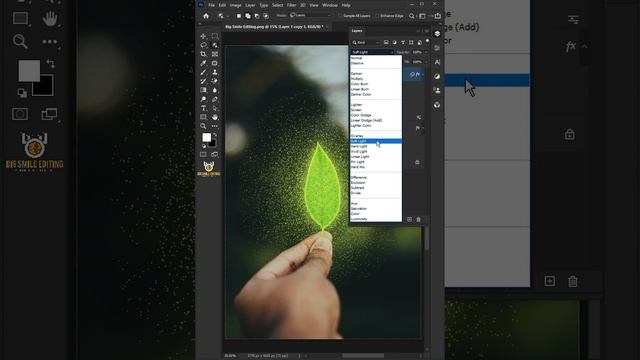Select the Object Selection tool
640x360 pixels.
pos(215,45)
